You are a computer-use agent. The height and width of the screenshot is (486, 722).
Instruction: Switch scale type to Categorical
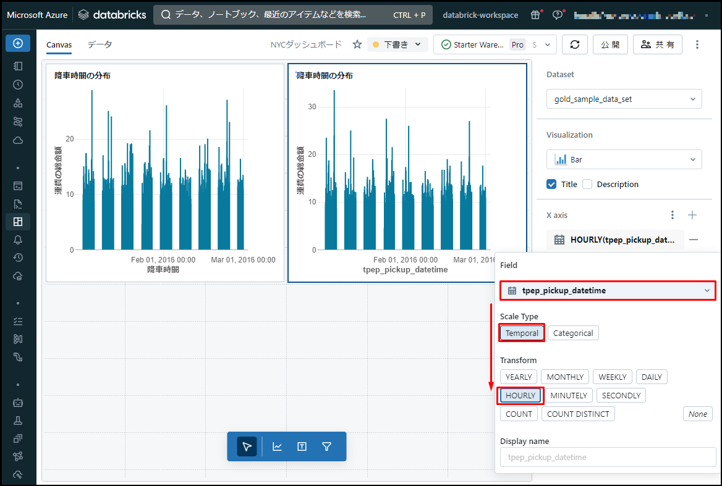coord(573,333)
